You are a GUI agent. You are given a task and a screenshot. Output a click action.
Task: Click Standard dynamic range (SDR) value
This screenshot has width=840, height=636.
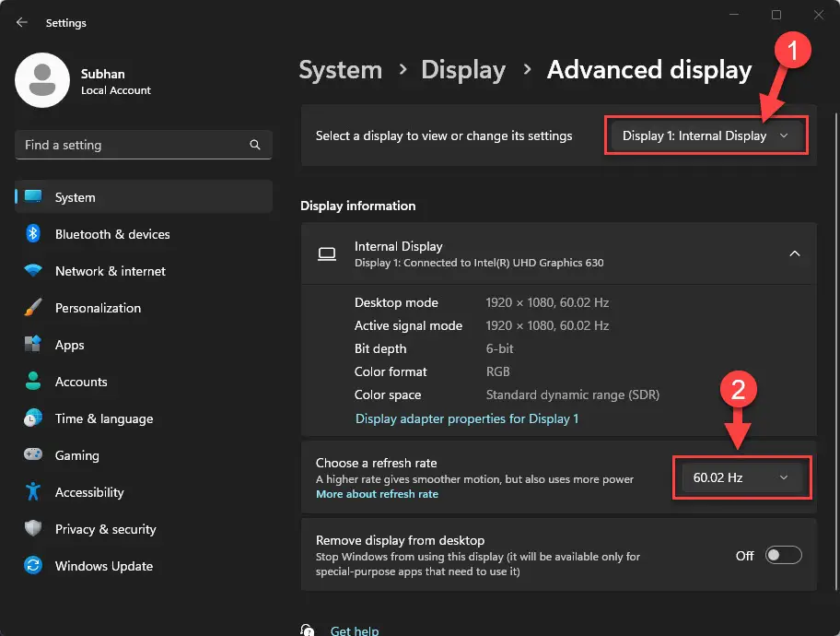point(572,395)
